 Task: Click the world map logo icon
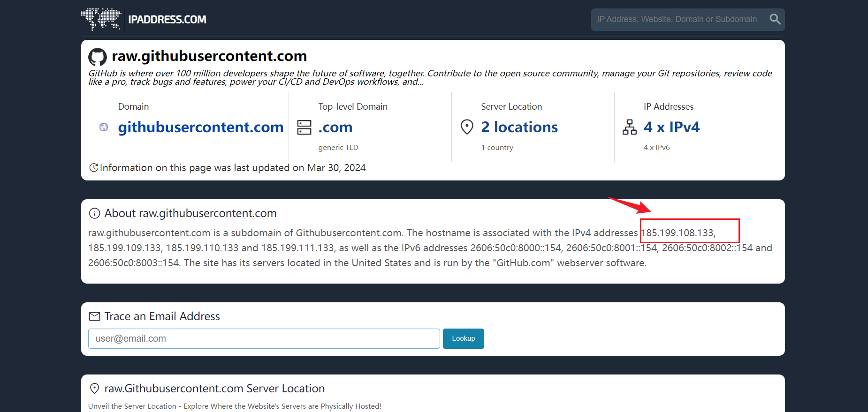point(101,19)
